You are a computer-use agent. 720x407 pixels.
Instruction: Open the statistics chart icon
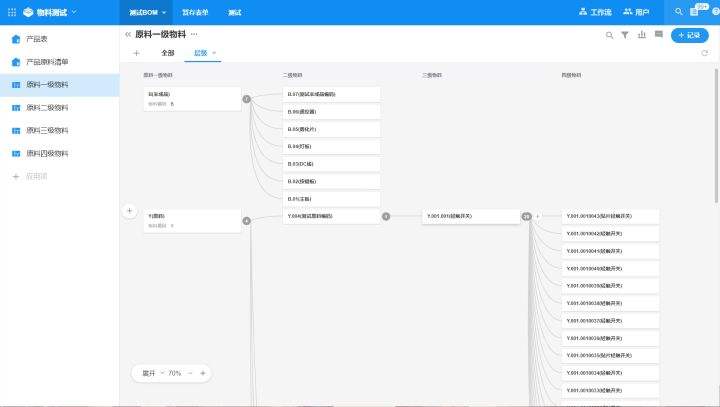pos(641,35)
